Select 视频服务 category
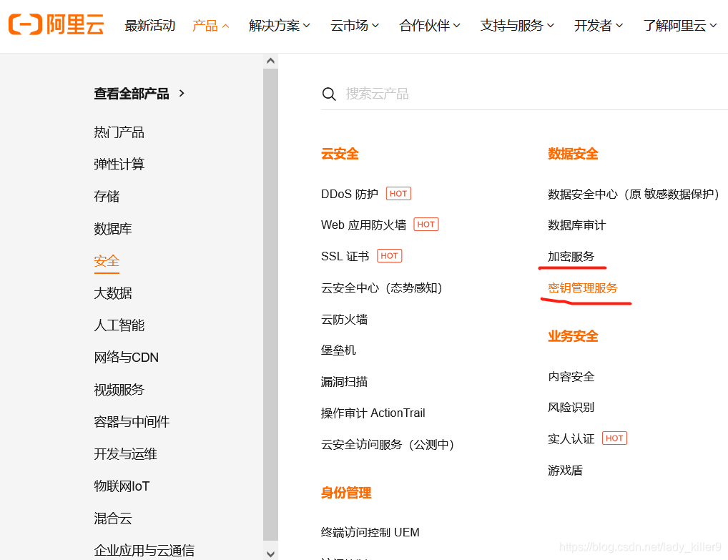 [x=119, y=390]
